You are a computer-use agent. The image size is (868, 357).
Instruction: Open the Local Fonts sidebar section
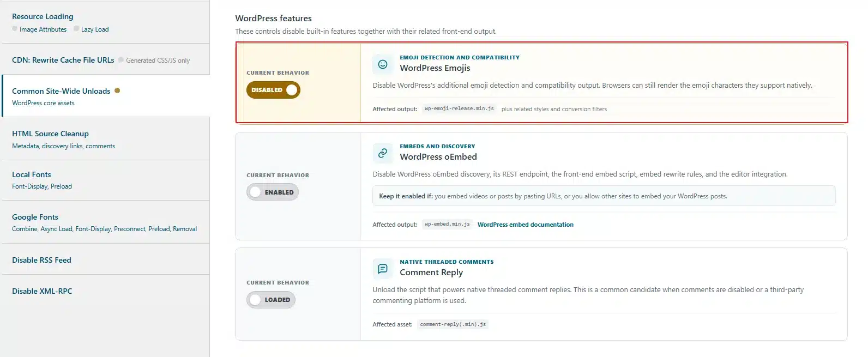pyautogui.click(x=32, y=174)
